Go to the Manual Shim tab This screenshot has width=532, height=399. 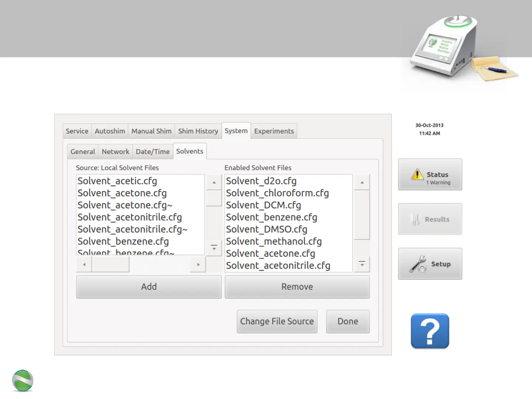(151, 131)
